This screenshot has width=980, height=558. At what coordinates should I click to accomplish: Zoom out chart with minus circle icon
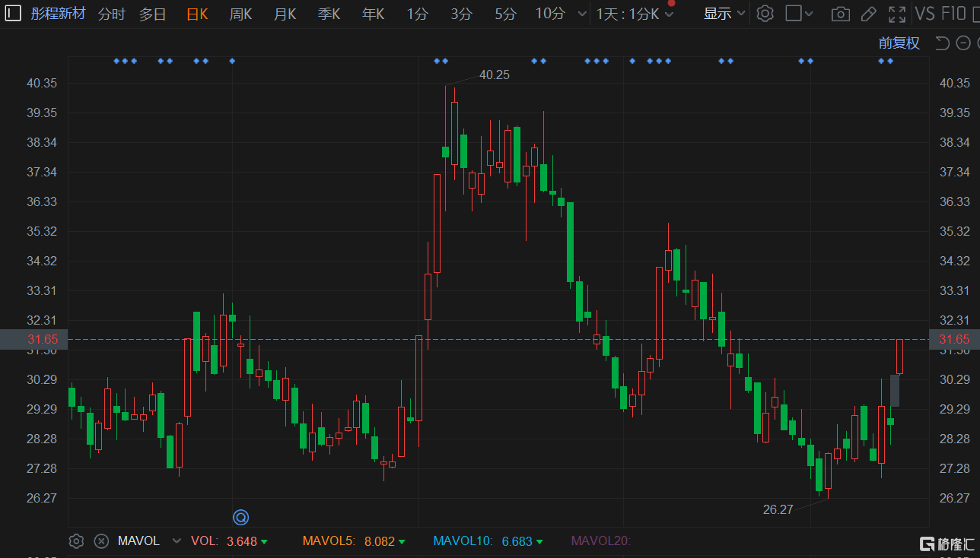(x=963, y=43)
